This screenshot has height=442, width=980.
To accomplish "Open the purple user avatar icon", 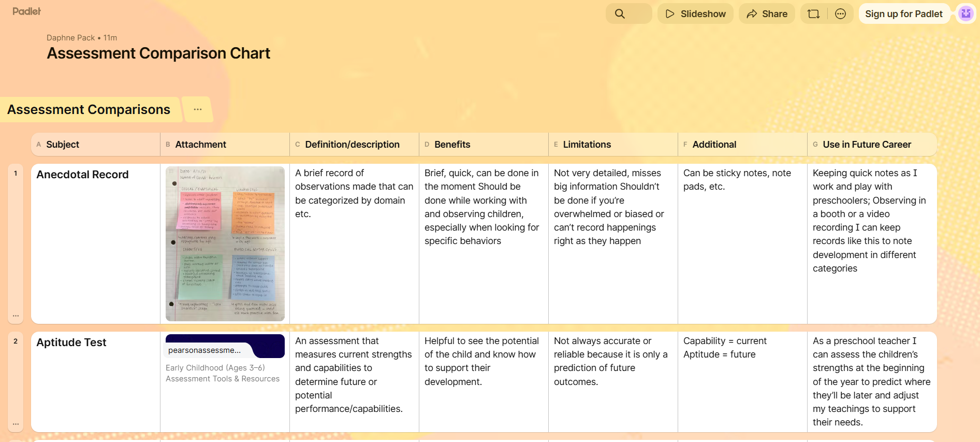I will [x=966, y=14].
